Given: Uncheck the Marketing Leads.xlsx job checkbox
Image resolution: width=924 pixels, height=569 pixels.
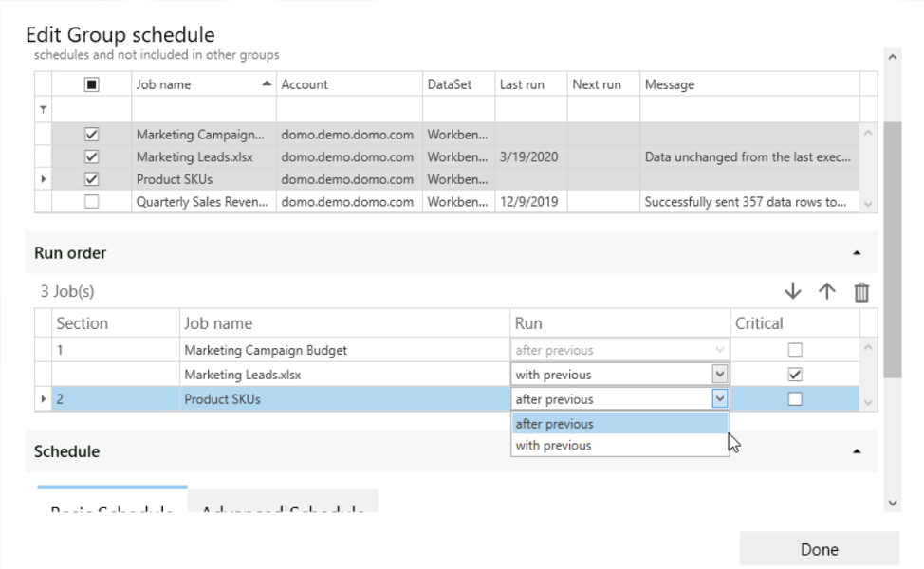Looking at the screenshot, I should coord(91,156).
